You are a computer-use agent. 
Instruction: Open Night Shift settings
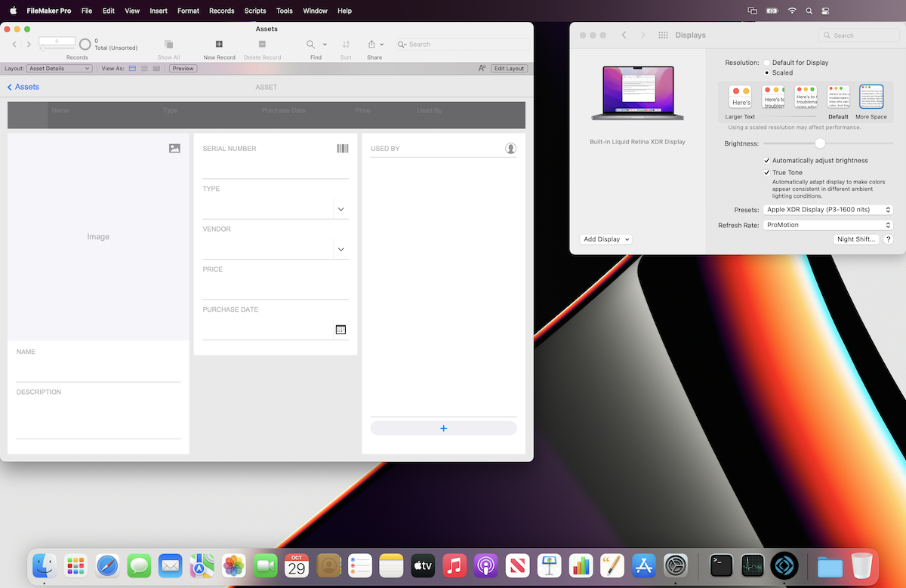[x=855, y=239]
